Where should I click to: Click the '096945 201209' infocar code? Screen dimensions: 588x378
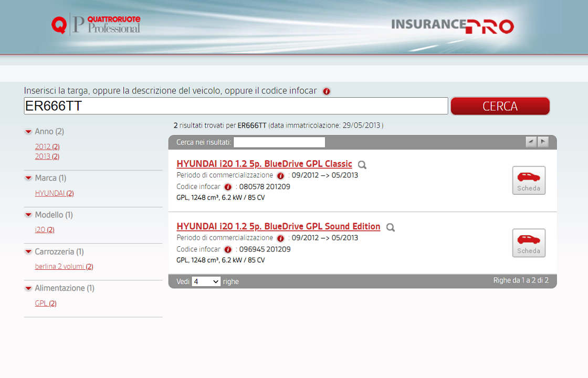click(265, 249)
